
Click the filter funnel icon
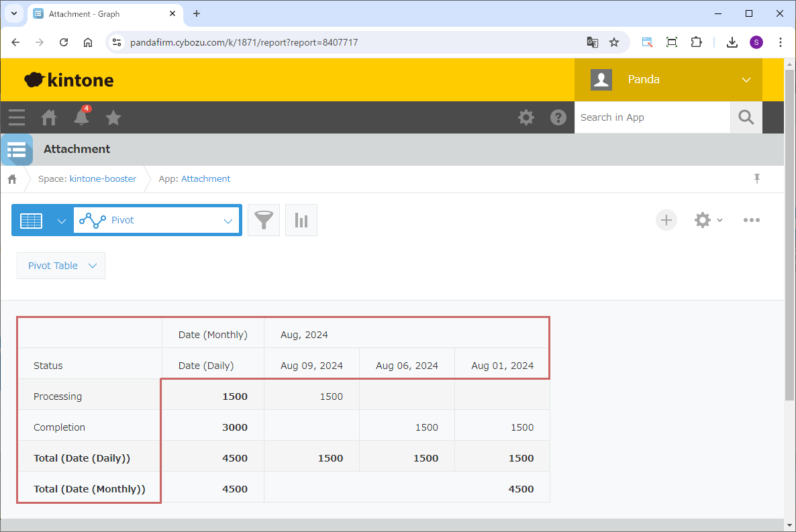tap(264, 220)
